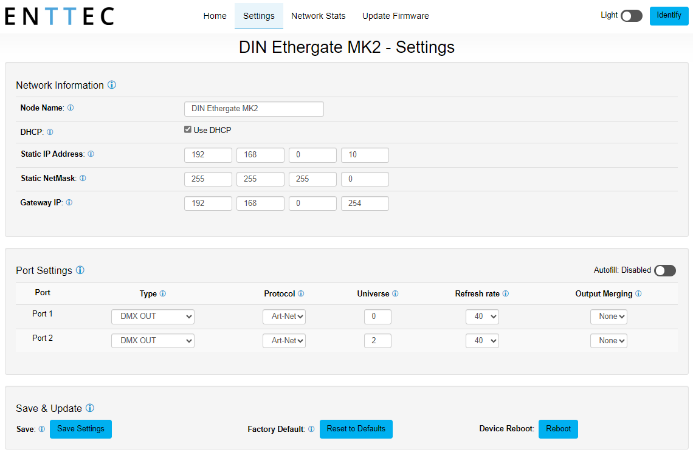The width and height of the screenshot is (693, 455).
Task: Click the Save Settings button
Action: pos(81,429)
